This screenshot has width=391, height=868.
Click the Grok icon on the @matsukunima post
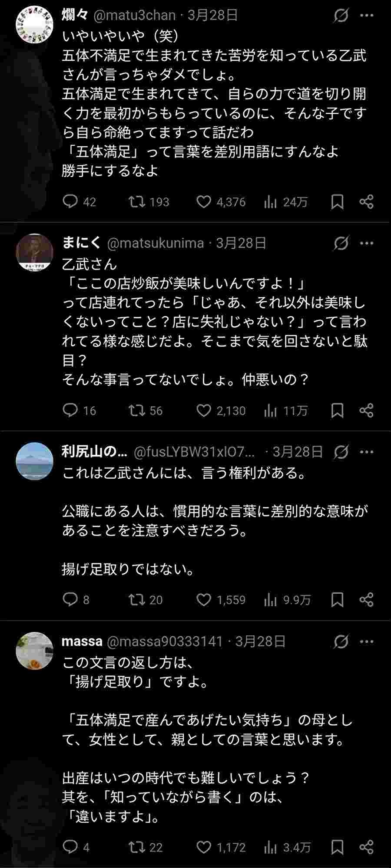click(x=341, y=243)
